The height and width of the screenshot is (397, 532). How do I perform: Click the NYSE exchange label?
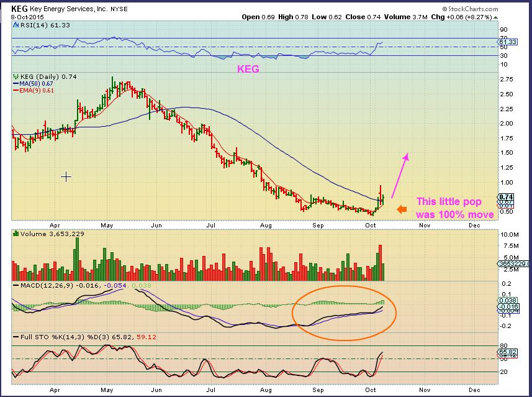[119, 9]
